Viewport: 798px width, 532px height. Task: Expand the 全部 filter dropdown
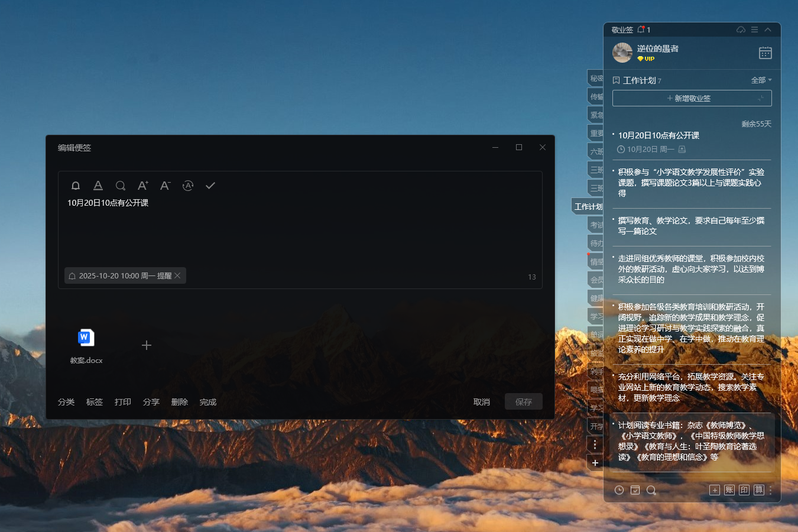click(761, 80)
